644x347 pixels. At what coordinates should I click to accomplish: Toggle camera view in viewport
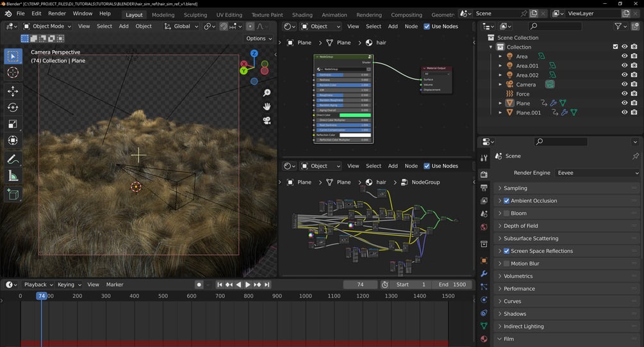[267, 120]
